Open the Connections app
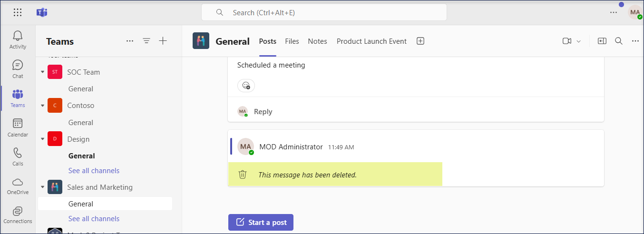The width and height of the screenshot is (644, 234). click(x=18, y=214)
